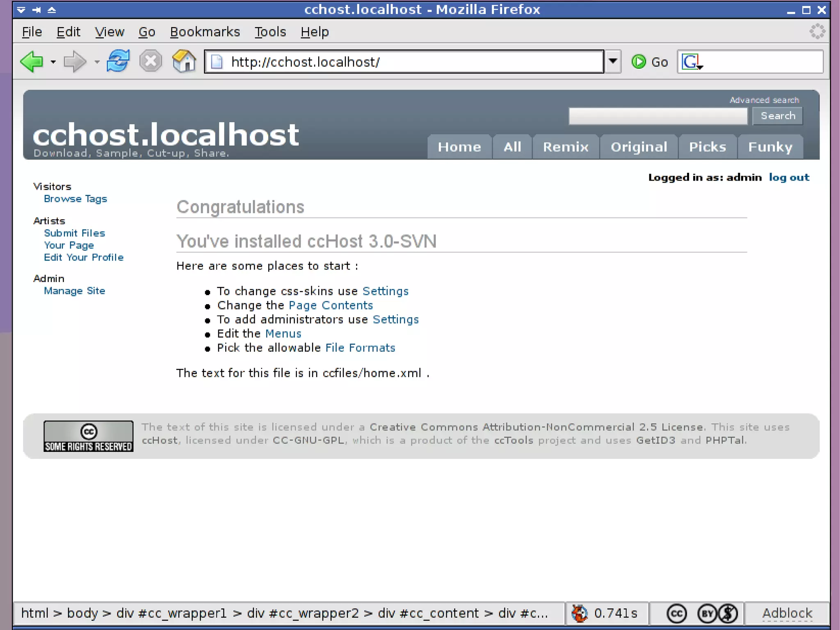This screenshot has height=630, width=840.
Task: Open the Back history dropdown arrow
Action: pyautogui.click(x=53, y=62)
